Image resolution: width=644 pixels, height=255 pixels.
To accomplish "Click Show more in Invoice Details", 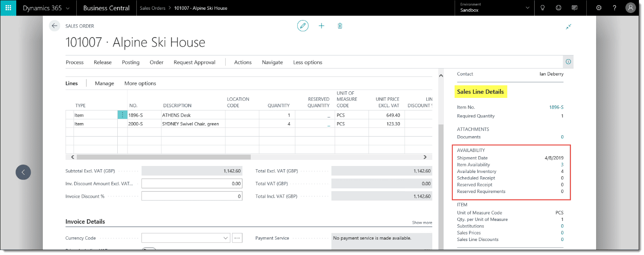I will point(422,223).
